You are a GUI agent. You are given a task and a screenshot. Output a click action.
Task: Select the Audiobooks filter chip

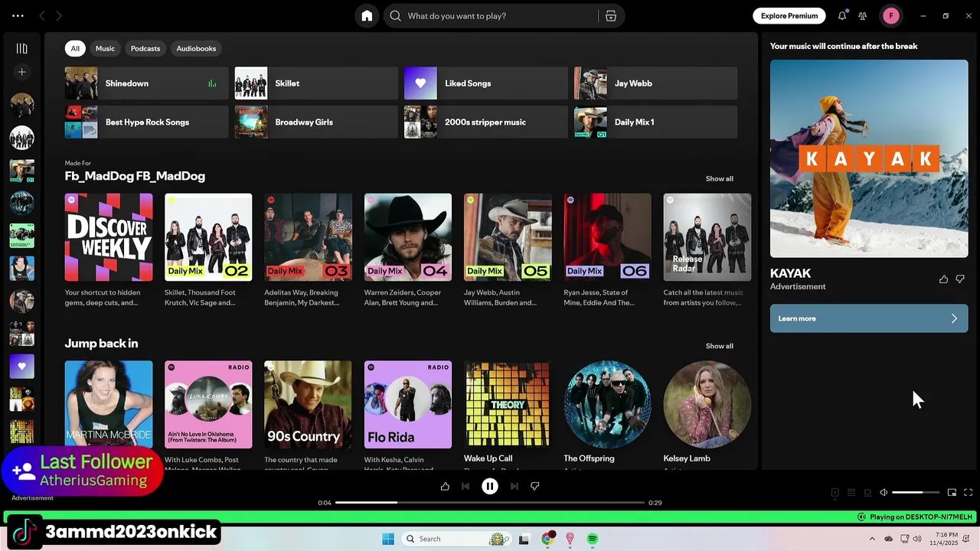pos(196,48)
